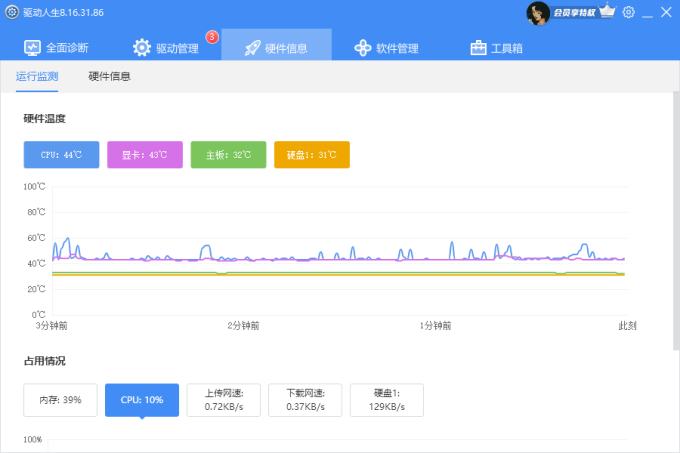Image resolution: width=680 pixels, height=453 pixels.
Task: Toggle the 显卡 43℃ temperature series
Action: 145,155
